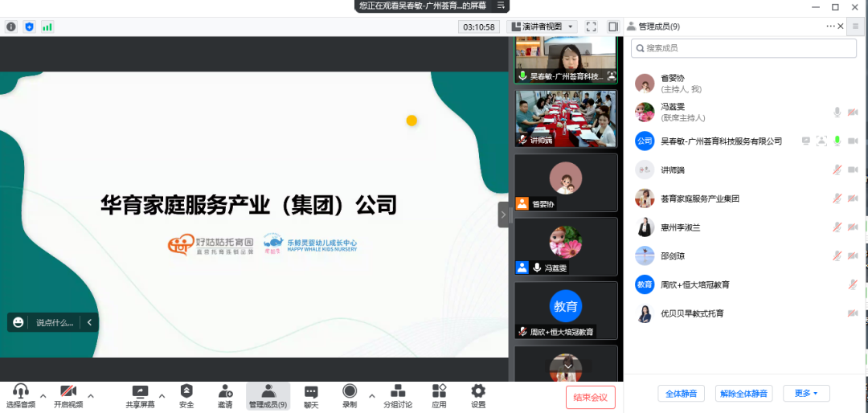The image size is (868, 413).
Task: Expand the audio options arrow beside 选择音频
Action: pos(43,396)
